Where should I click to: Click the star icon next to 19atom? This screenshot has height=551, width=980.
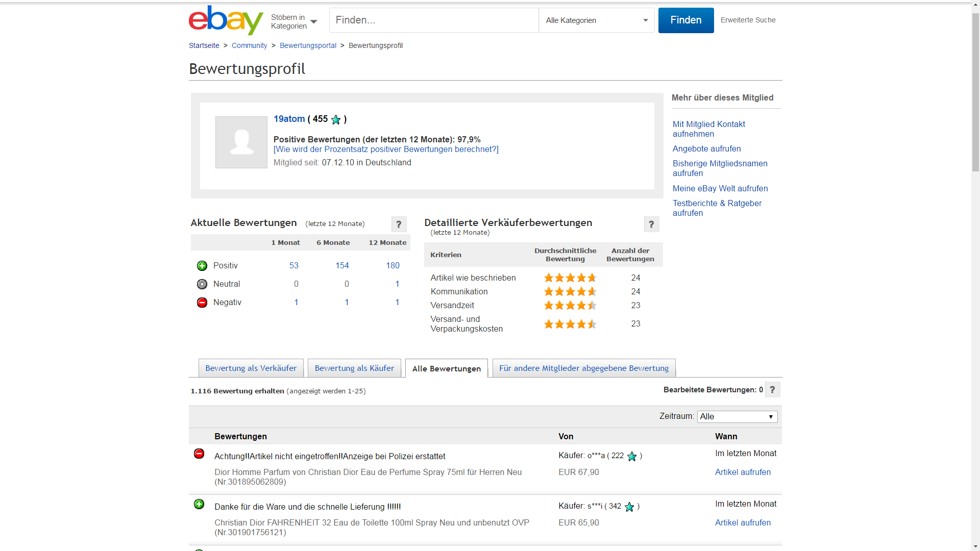coord(336,120)
